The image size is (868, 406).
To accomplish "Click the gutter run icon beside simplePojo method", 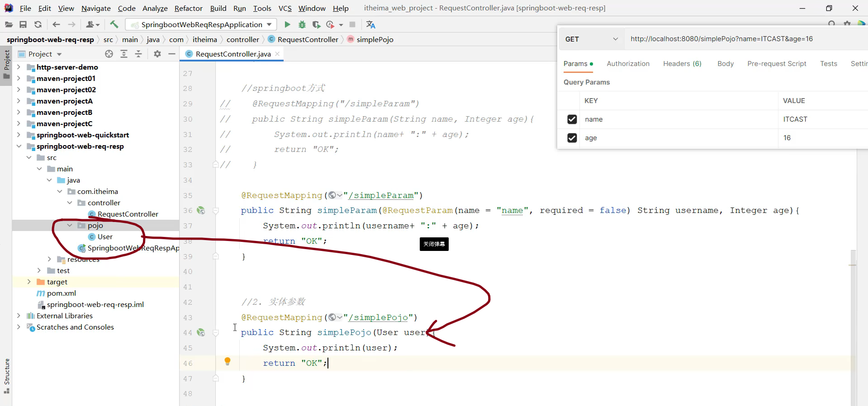I will pyautogui.click(x=201, y=333).
